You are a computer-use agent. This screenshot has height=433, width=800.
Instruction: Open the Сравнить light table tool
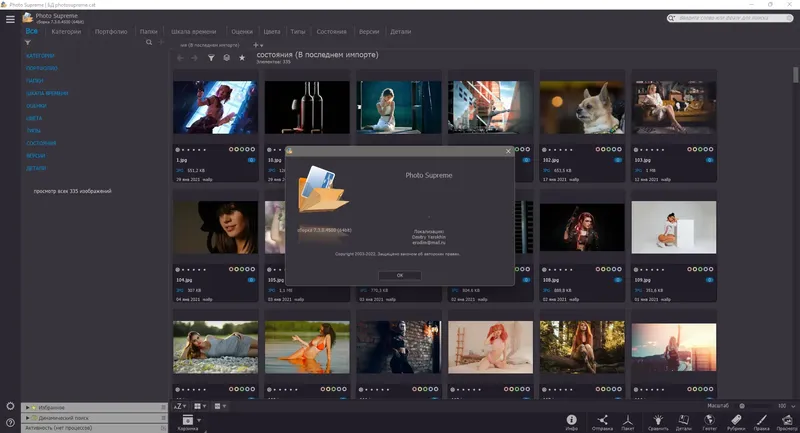click(x=658, y=422)
